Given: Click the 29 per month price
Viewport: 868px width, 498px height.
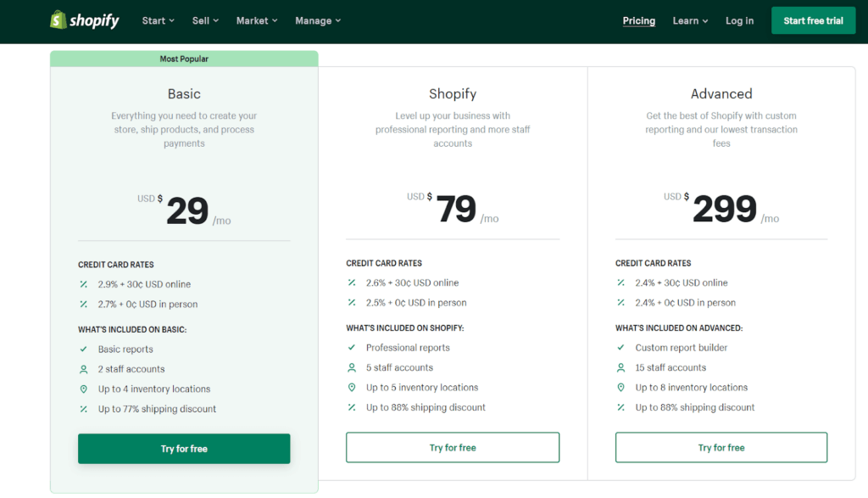Looking at the screenshot, I should (x=184, y=210).
